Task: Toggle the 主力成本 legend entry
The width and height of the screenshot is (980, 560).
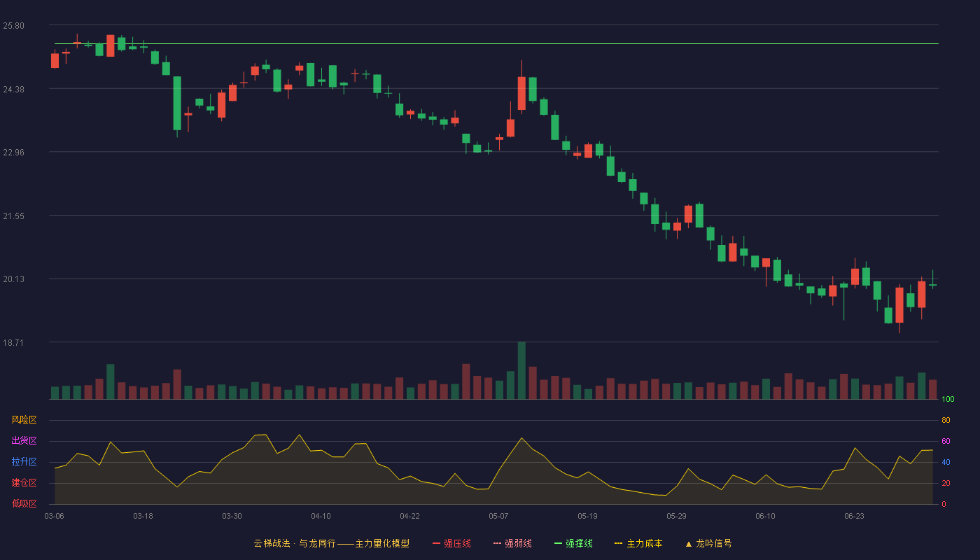Action: tap(638, 543)
